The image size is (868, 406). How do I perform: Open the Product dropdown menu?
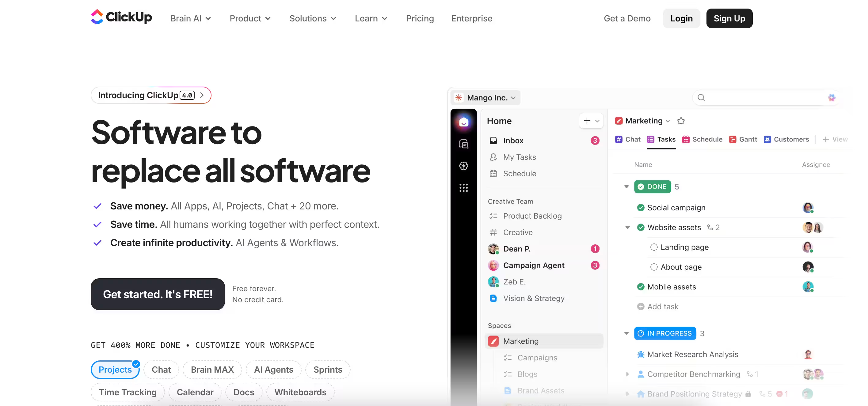pyautogui.click(x=250, y=18)
